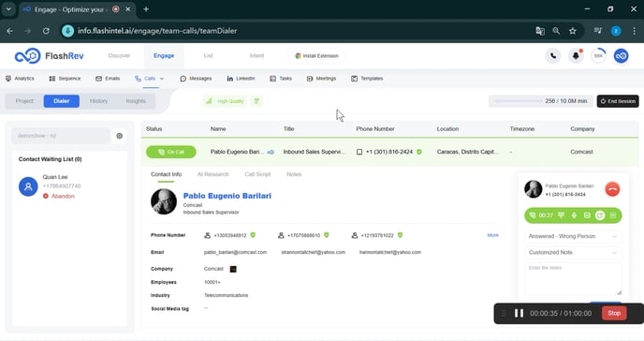644x341 pixels.
Task: Bookmark this page with the star icon
Action: pos(573,31)
